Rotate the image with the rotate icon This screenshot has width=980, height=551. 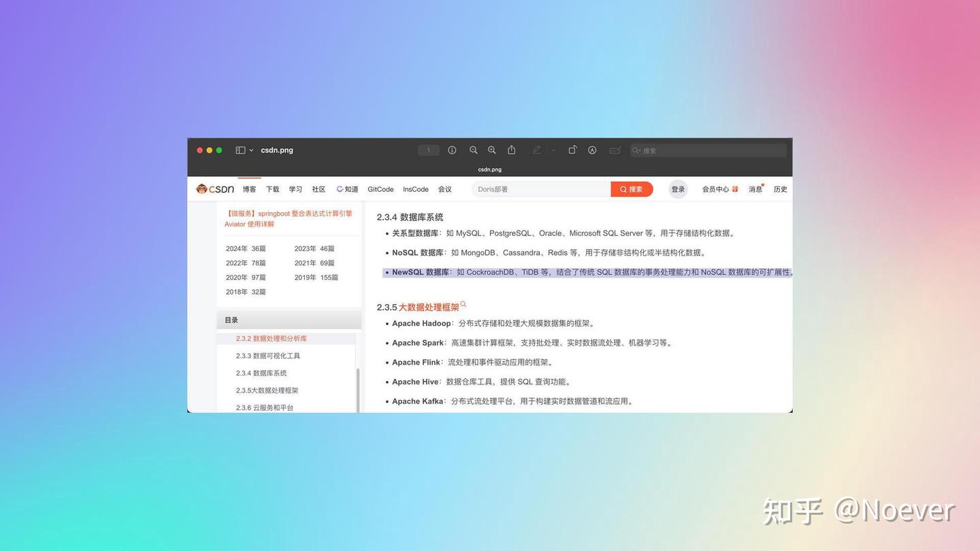[x=572, y=150]
